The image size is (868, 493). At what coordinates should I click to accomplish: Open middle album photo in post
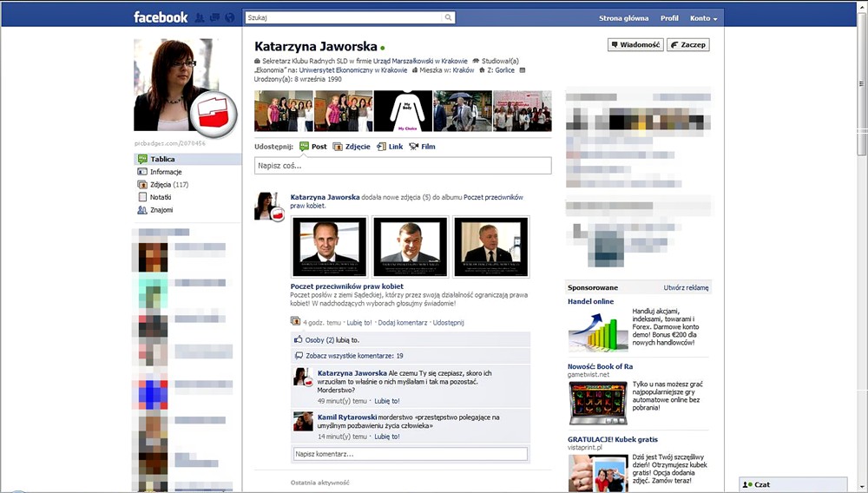pyautogui.click(x=411, y=246)
